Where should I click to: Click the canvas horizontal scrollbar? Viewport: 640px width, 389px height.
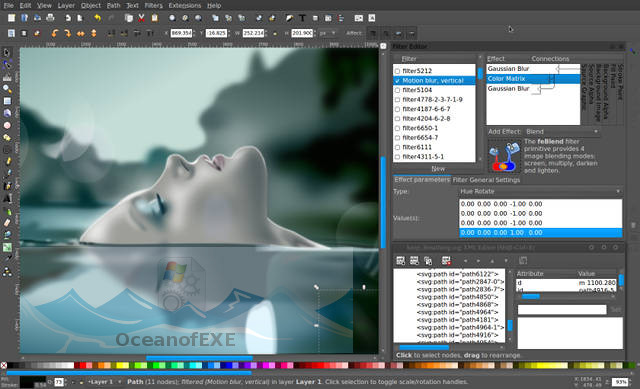[x=199, y=358]
